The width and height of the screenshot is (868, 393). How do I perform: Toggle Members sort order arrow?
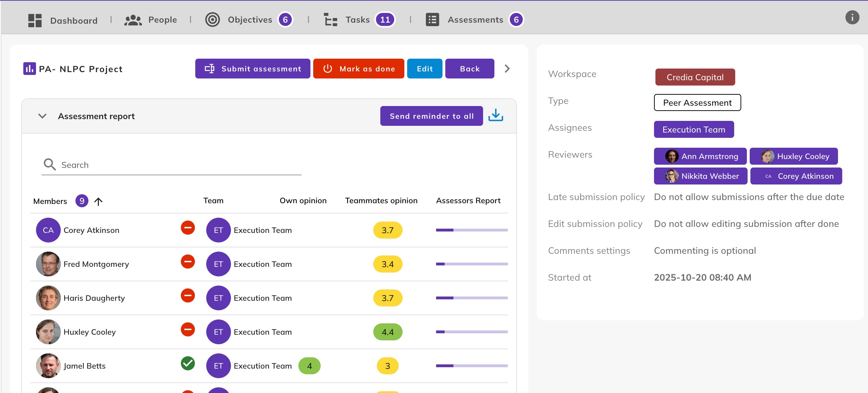tap(99, 201)
